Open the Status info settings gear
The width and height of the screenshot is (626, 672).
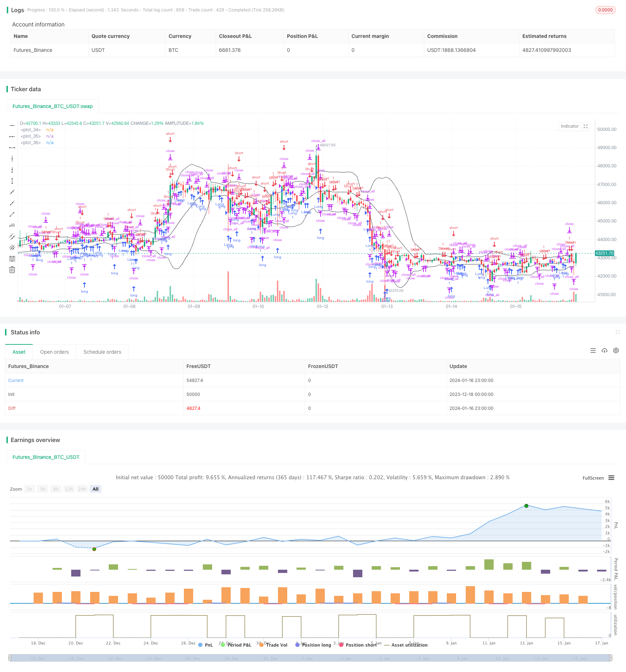(x=616, y=350)
